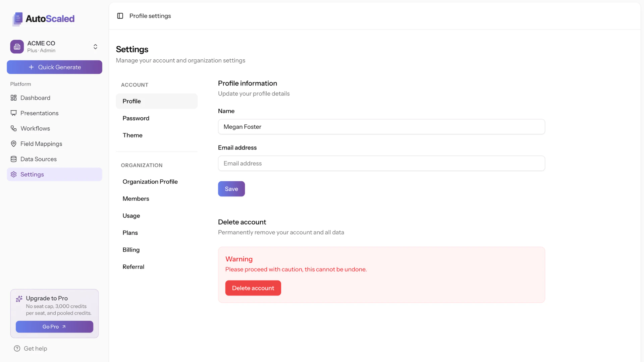Toggle the sidebar panel icon beside Profile settings
This screenshot has width=644, height=362.
pos(120,16)
